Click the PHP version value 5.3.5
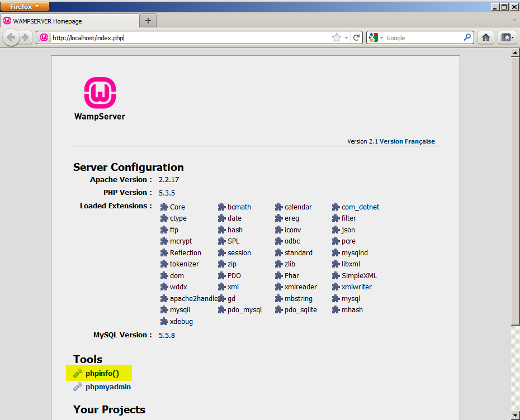Screen dimensions: 520x420 click(167, 193)
